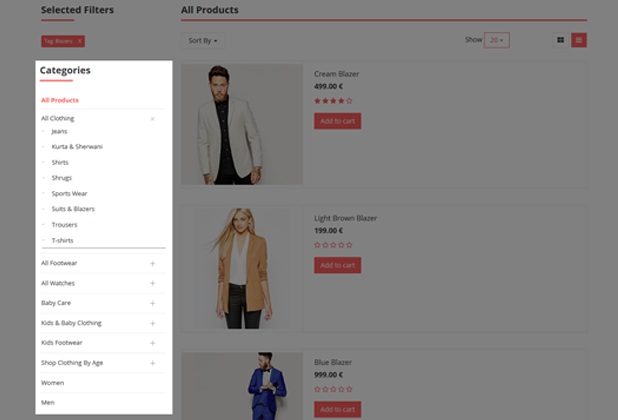The height and width of the screenshot is (420, 618).
Task: Add Light Brown Blazer to cart
Action: 337,265
